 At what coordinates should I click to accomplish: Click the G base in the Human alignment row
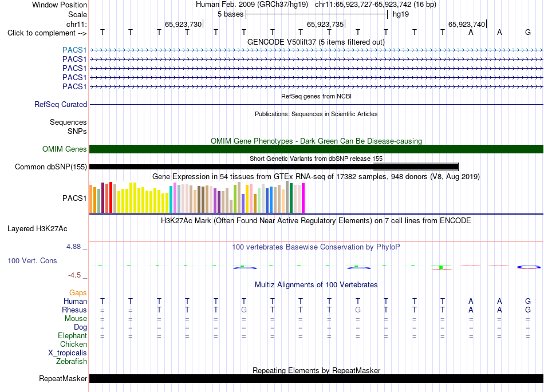click(528, 301)
